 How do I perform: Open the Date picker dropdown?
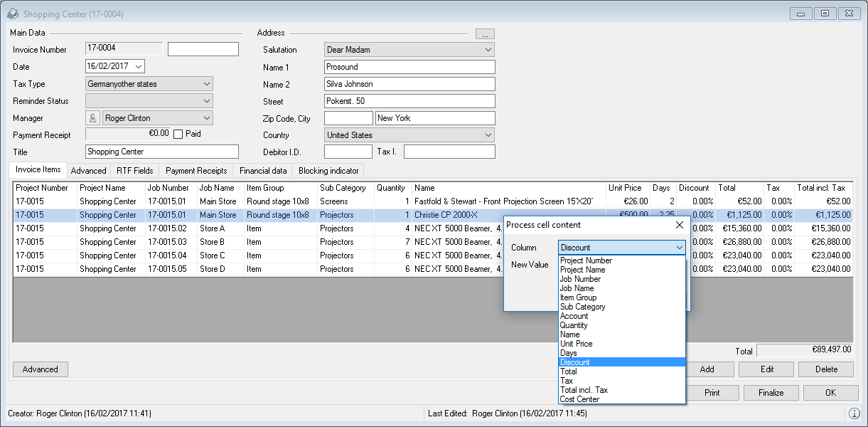[x=138, y=66]
